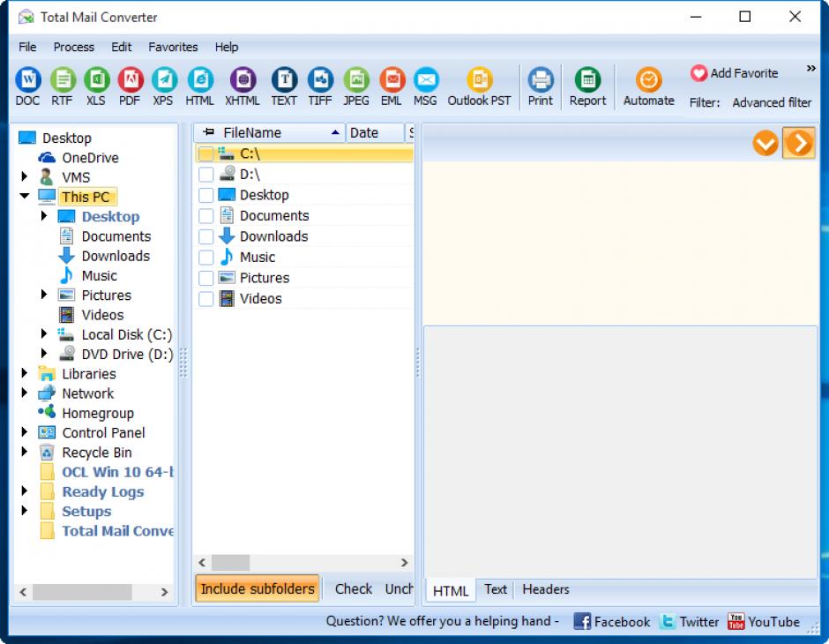Toggle Include subfolders

pyautogui.click(x=258, y=588)
